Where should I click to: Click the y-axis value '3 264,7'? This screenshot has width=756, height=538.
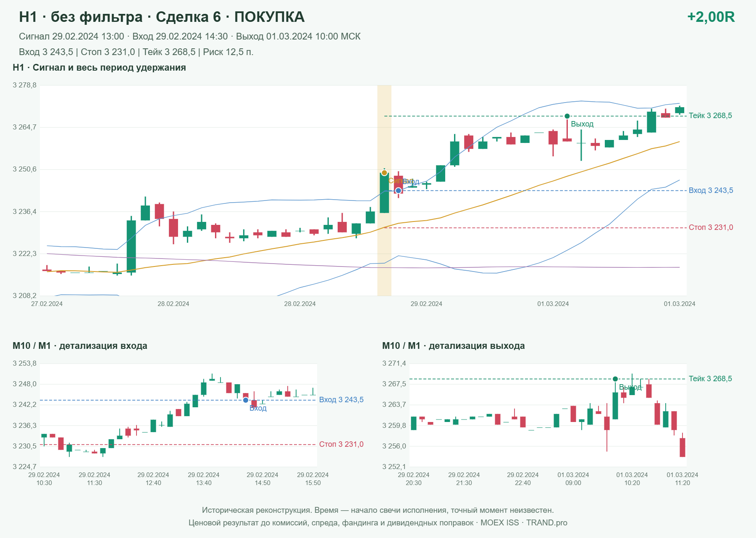coord(24,127)
